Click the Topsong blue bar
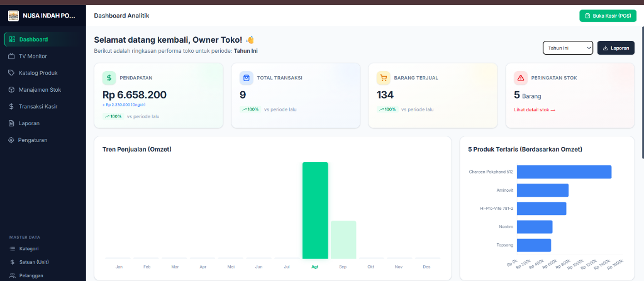This screenshot has height=281, width=644. click(533, 245)
